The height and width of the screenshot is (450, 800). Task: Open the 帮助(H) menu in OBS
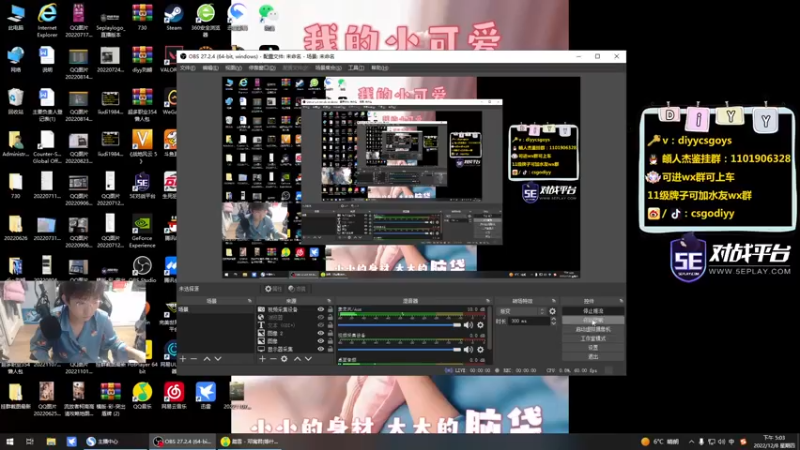[x=380, y=68]
